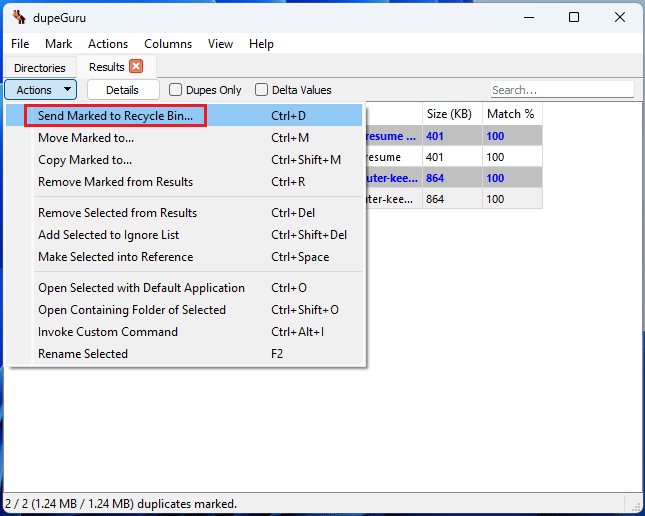Click the status bar duplicates marked text
The width and height of the screenshot is (645, 516).
coord(121,504)
